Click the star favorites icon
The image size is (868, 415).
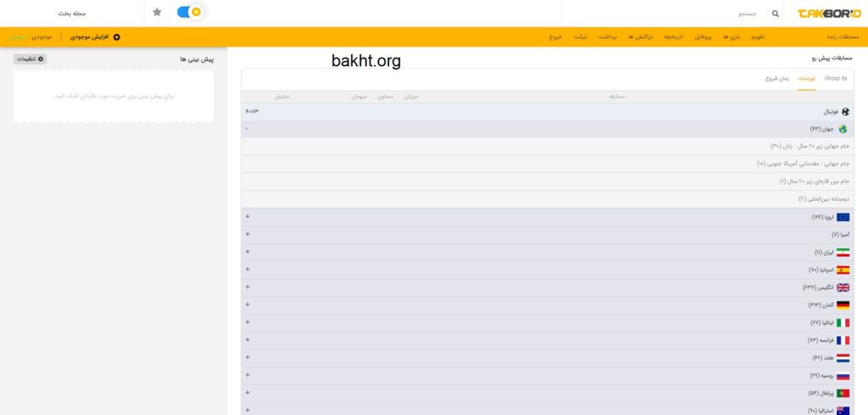[x=157, y=13]
